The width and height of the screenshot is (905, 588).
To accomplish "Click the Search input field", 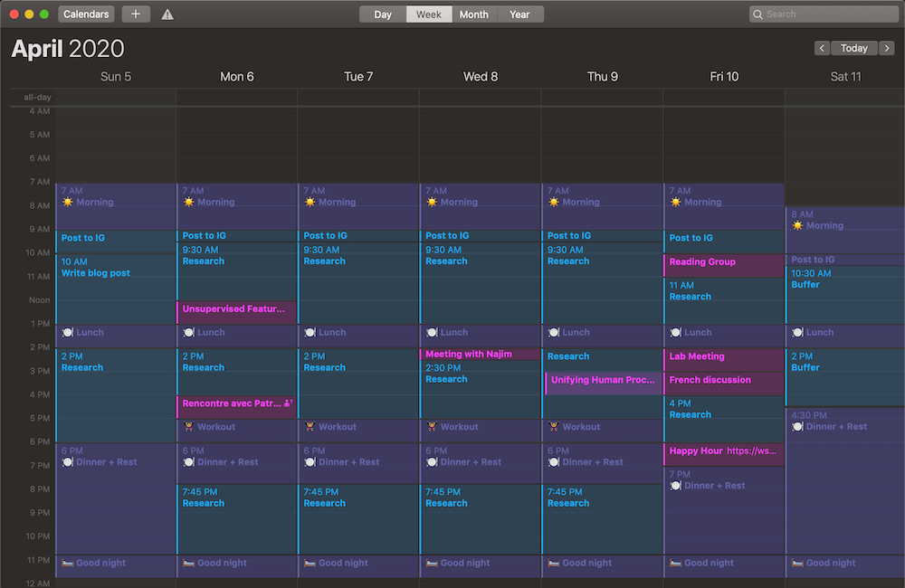I will pyautogui.click(x=824, y=14).
